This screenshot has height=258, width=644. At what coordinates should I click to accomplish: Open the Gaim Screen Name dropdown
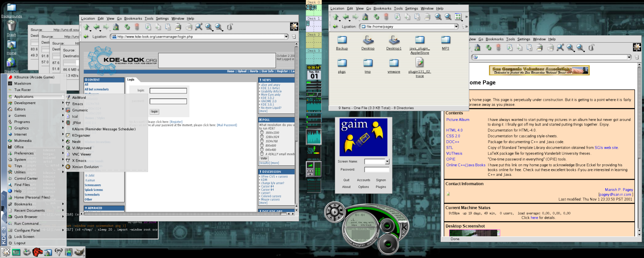click(x=387, y=162)
